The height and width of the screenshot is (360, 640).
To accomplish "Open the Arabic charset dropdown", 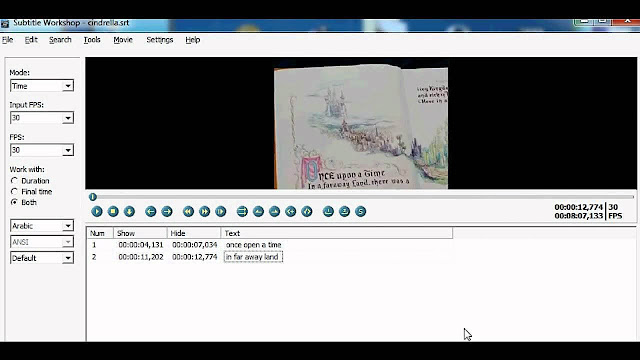I will coord(42,226).
